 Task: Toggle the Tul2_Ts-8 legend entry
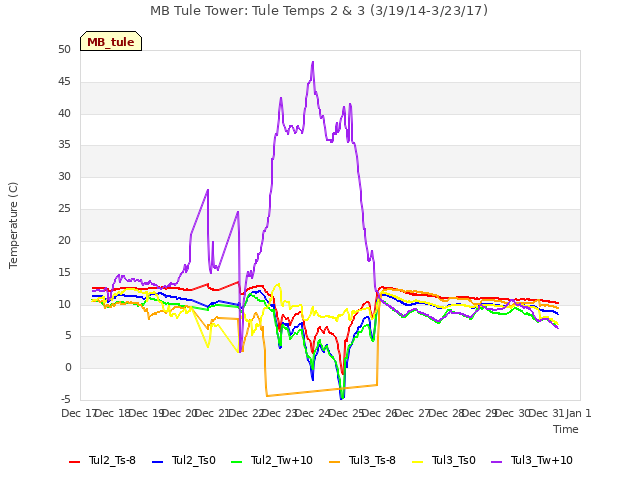(x=102, y=460)
